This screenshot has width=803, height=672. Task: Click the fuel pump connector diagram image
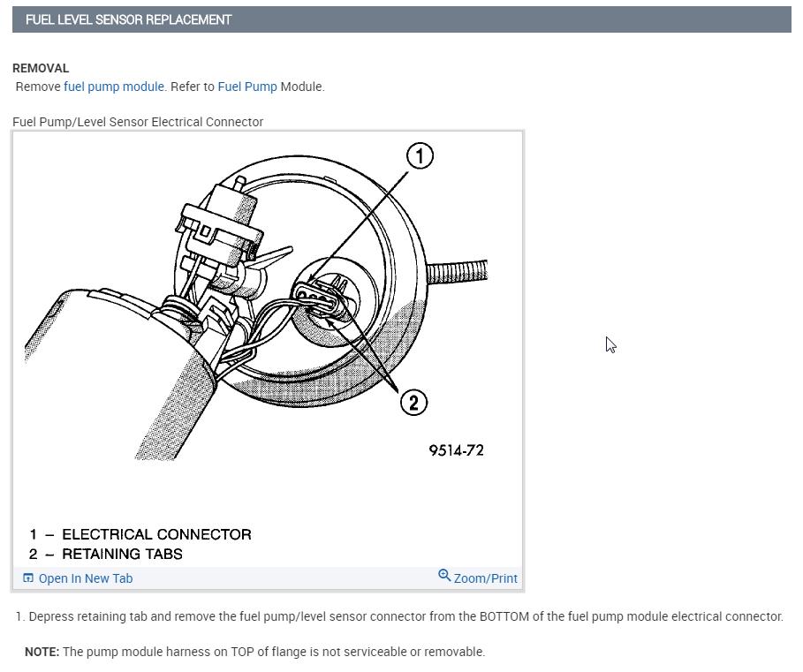coord(268,349)
